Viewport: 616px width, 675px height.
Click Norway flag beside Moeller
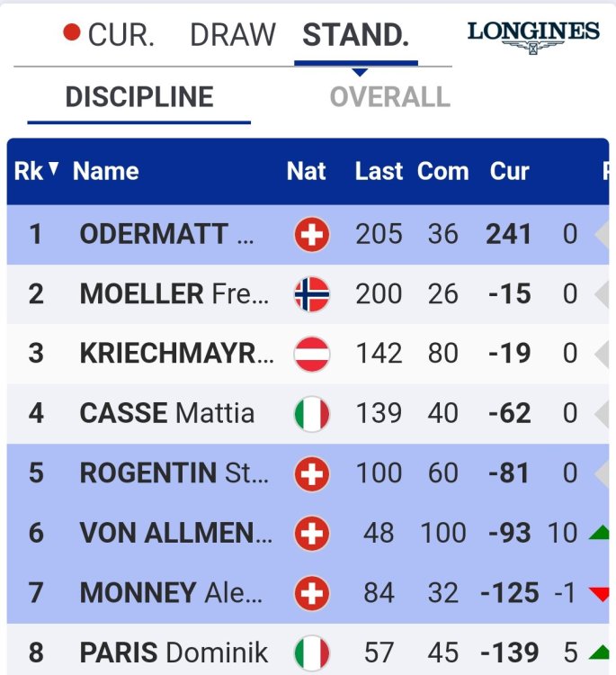(x=312, y=294)
